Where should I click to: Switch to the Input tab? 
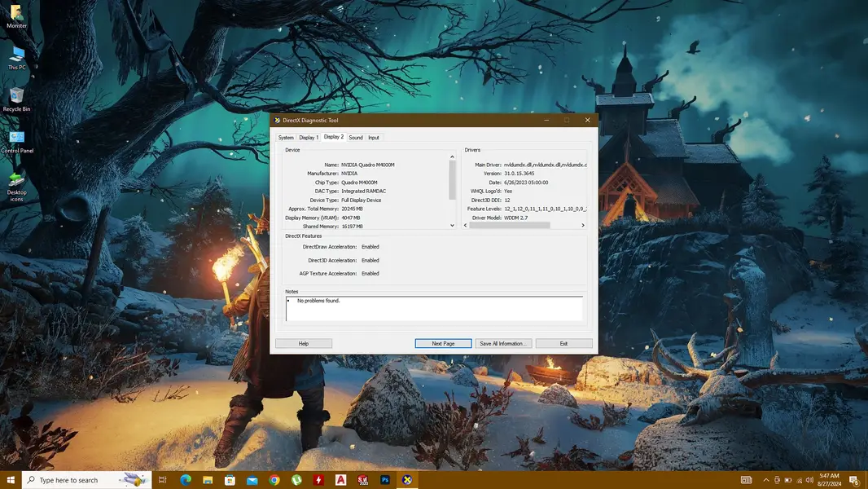(x=374, y=138)
